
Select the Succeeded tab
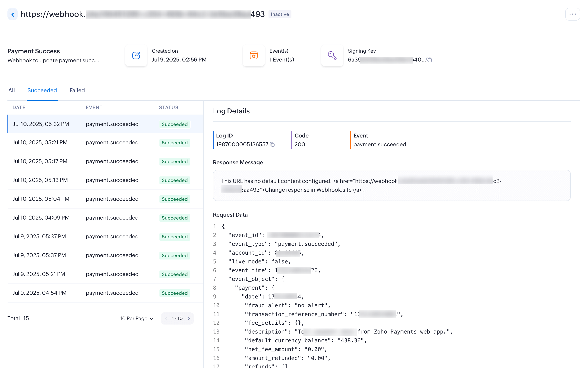42,90
